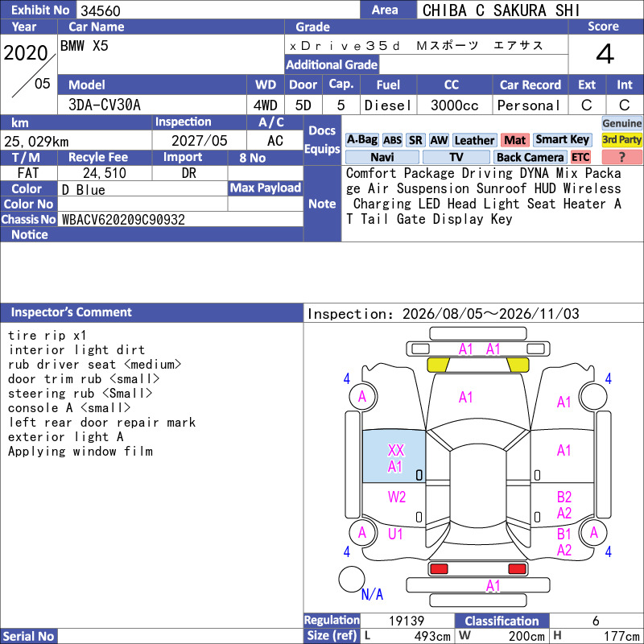Click the B2 mark on diagram

[x=564, y=497]
